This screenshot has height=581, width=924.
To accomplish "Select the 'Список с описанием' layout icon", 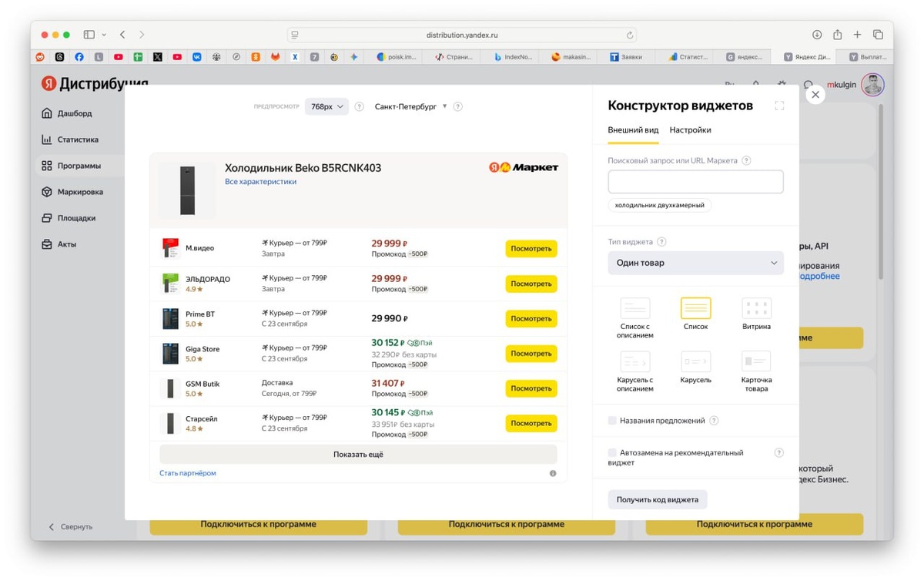I will [x=634, y=308].
